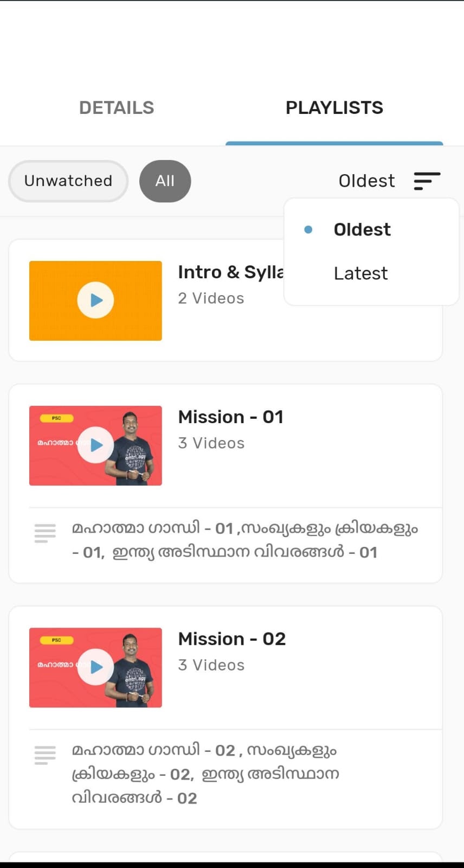Open the Oldest sort dropdown label
The image size is (464, 868).
click(x=366, y=181)
